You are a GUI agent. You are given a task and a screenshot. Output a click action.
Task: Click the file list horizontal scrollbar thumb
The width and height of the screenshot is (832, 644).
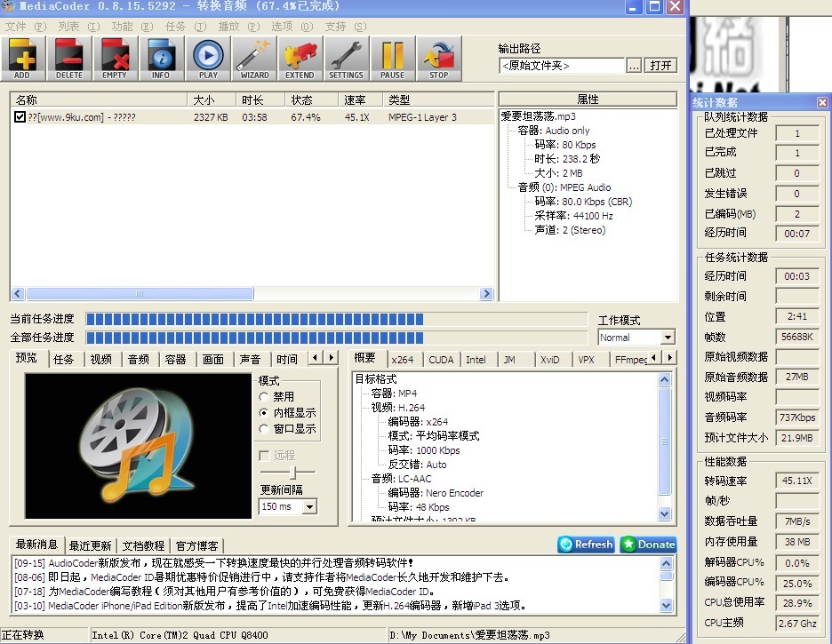coord(140,294)
